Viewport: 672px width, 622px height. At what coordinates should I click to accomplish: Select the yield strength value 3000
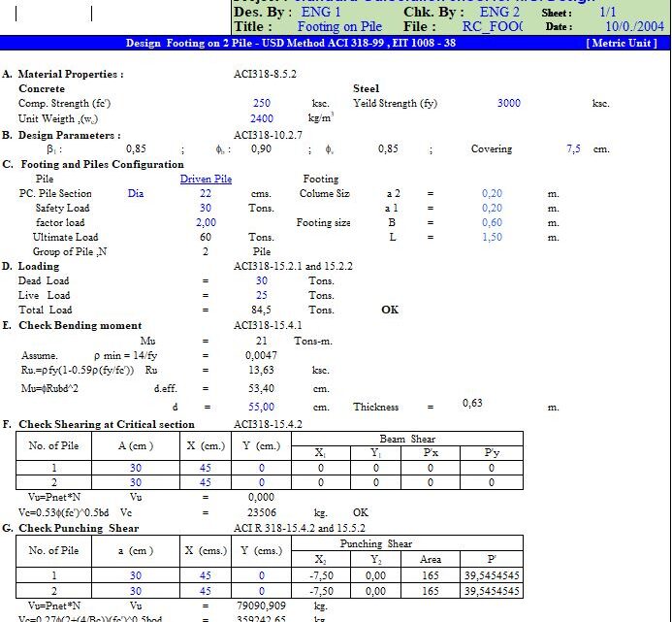pos(509,104)
